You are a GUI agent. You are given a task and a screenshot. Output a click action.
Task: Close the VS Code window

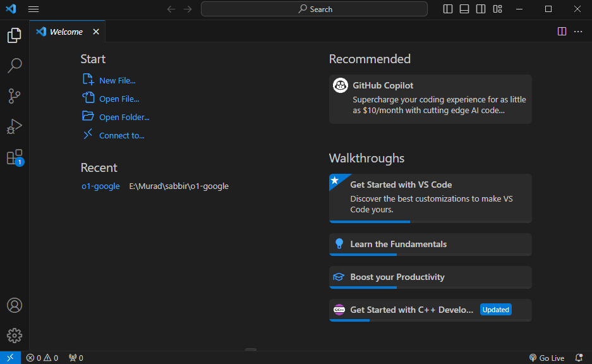[577, 9]
